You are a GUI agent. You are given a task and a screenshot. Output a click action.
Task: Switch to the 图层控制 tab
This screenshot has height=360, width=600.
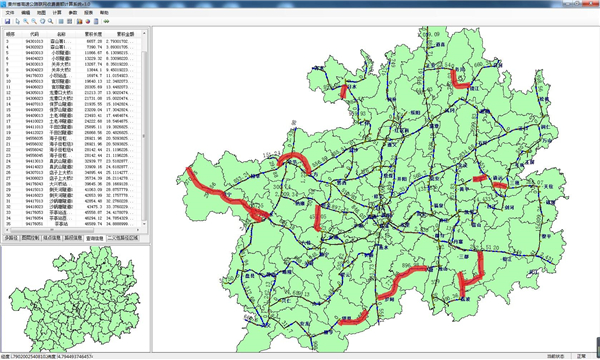coord(30,238)
